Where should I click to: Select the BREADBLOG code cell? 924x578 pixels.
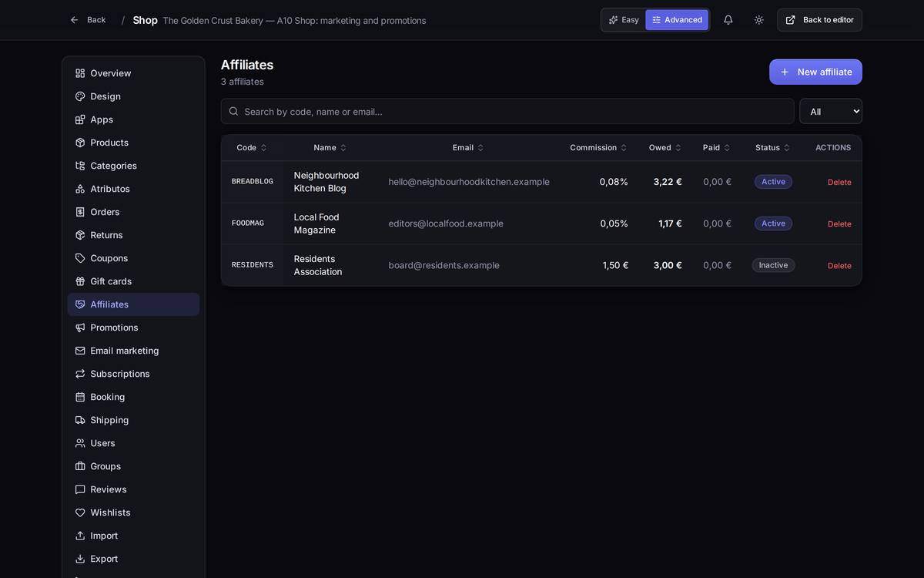pyautogui.click(x=253, y=182)
